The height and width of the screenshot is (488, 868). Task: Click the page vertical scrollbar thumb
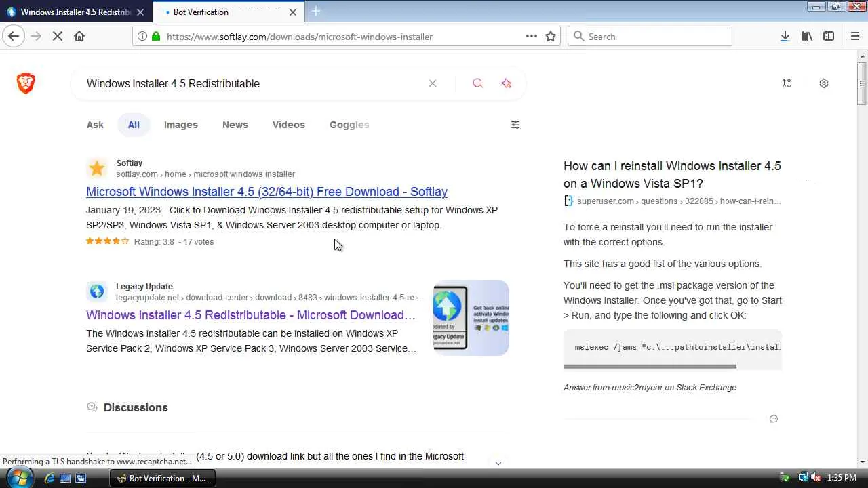coord(862,83)
